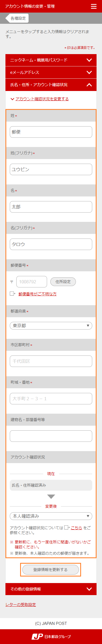Image resolution: width=102 pixels, height=644 pixels.
Task: Open 郵便番号がご不明な方 link
Action: pos(38,294)
